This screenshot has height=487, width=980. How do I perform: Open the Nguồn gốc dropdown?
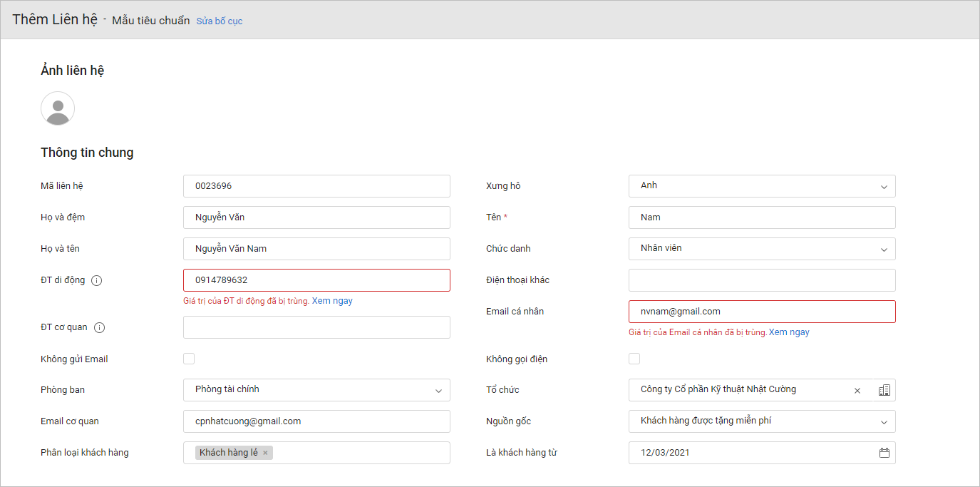click(x=762, y=421)
